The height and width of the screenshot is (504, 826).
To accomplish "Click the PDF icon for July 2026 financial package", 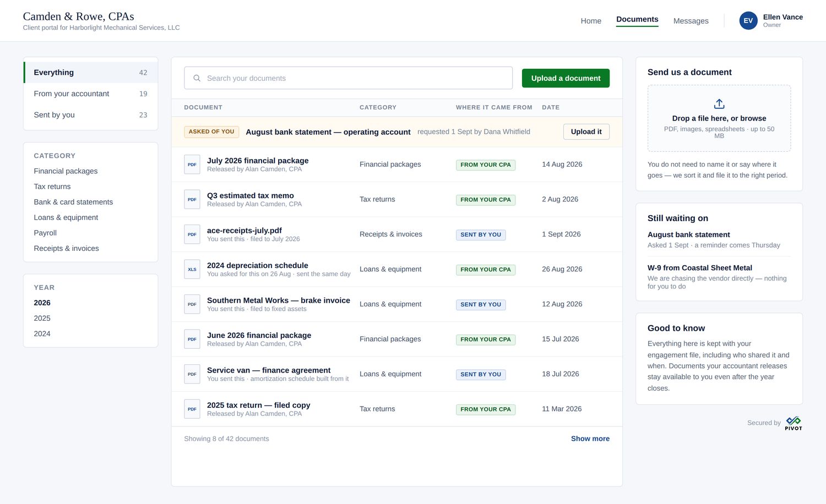I will (x=192, y=165).
